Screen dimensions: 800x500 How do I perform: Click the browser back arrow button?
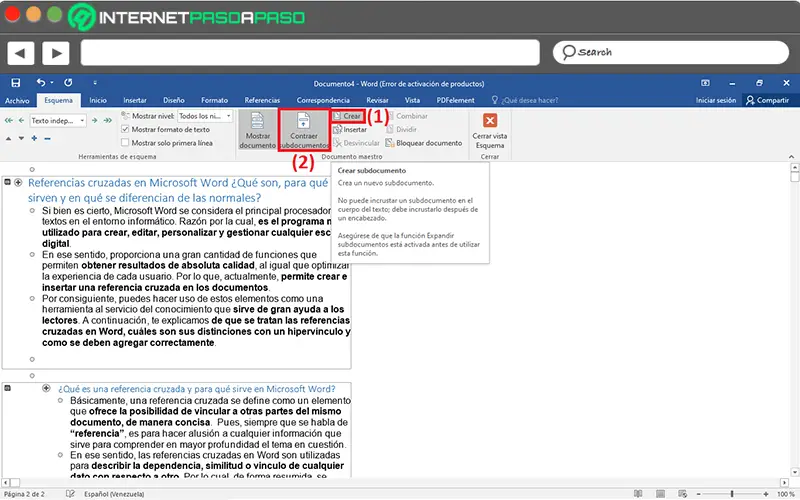point(21,53)
